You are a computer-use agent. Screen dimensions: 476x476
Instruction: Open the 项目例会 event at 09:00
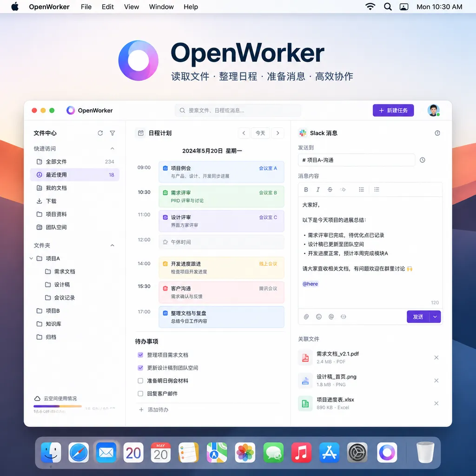click(221, 172)
